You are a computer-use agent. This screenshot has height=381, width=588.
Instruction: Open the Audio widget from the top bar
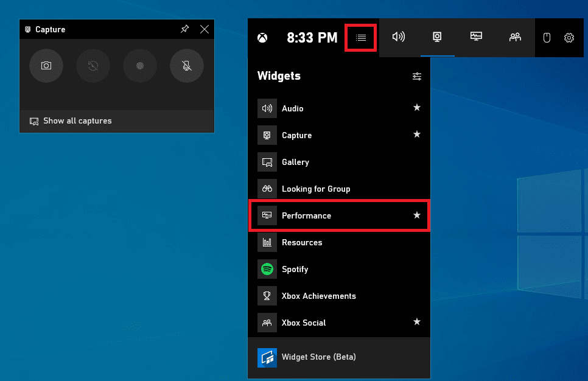point(399,37)
